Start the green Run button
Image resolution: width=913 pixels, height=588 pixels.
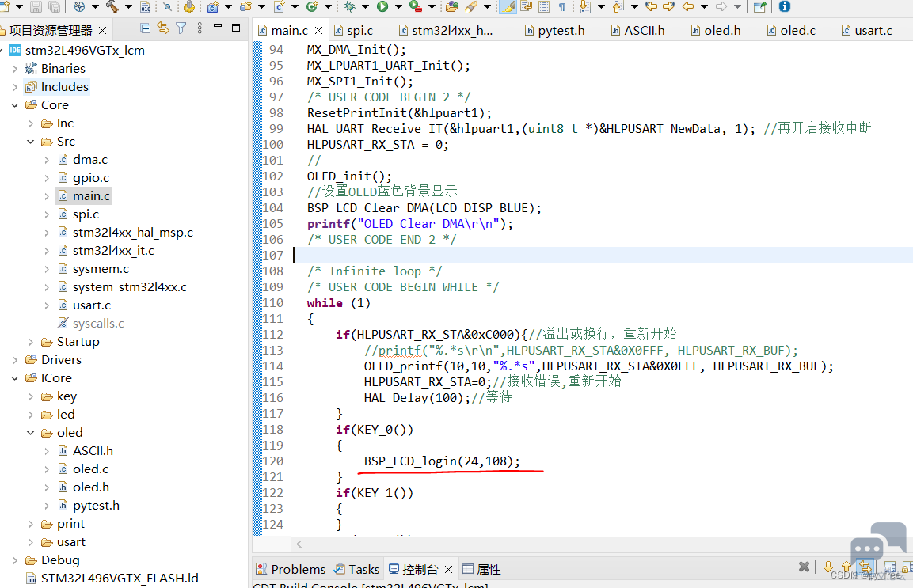[382, 6]
